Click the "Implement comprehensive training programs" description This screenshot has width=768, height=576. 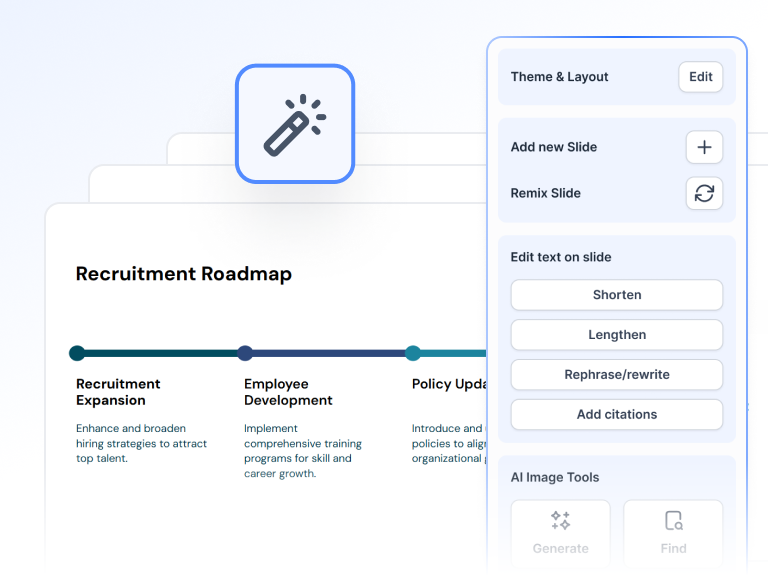tap(302, 451)
